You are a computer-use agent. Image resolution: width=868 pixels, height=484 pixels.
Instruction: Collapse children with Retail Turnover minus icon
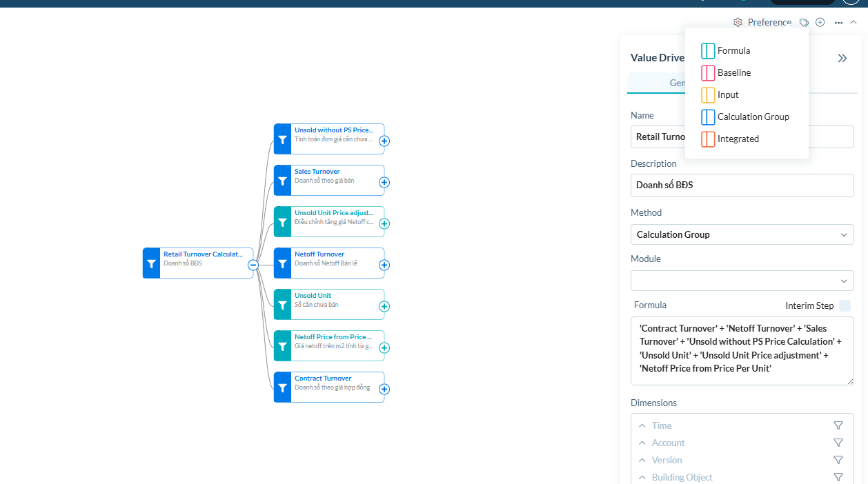(x=253, y=265)
